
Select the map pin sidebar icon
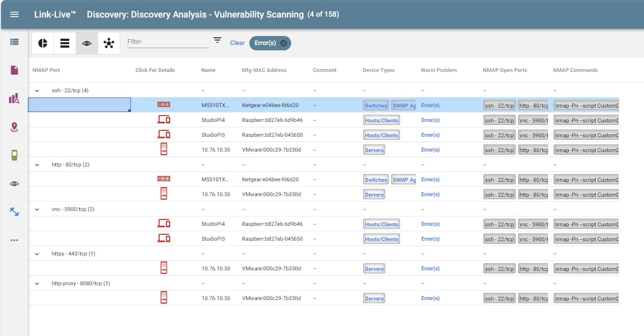click(14, 127)
